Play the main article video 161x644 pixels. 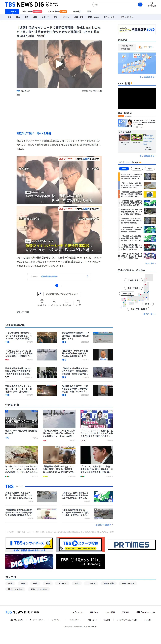pos(59,64)
